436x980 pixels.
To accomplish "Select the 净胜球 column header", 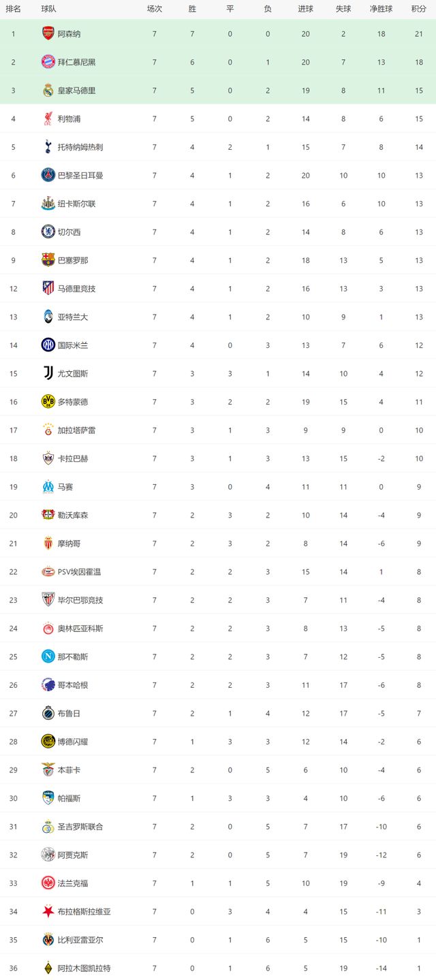I will [381, 9].
